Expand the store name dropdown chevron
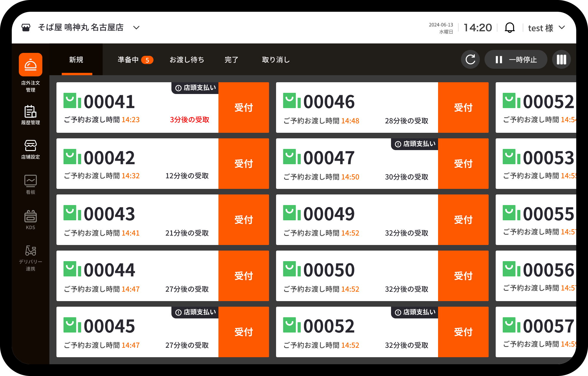The image size is (588, 376). click(136, 28)
